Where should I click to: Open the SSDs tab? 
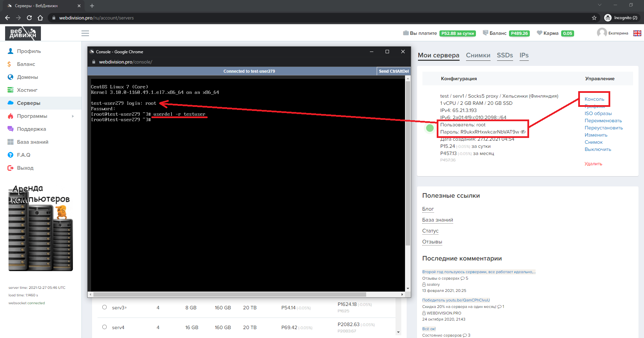pos(505,55)
